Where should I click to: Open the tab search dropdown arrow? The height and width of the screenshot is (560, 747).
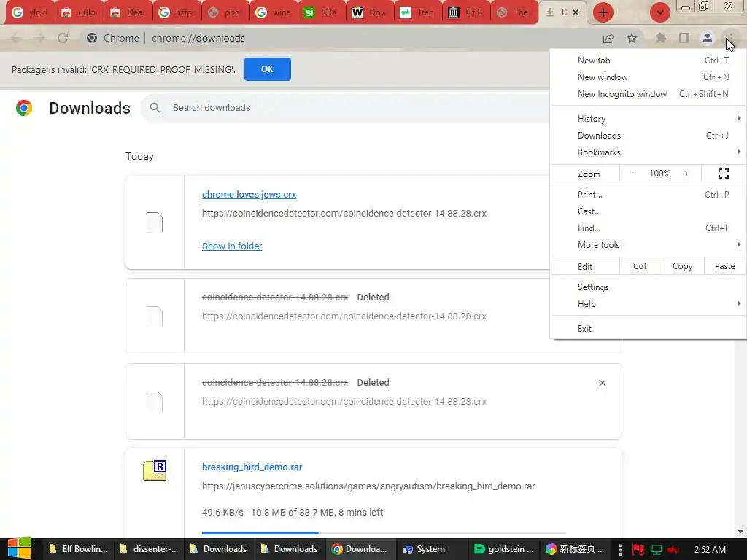tap(659, 12)
